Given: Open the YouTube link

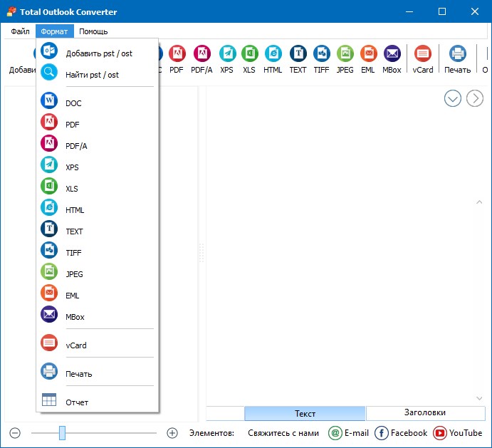Looking at the screenshot, I should pyautogui.click(x=457, y=433).
